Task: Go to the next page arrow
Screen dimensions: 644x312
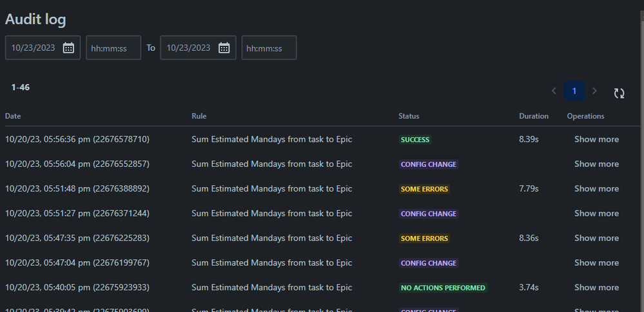Action: coord(594,91)
